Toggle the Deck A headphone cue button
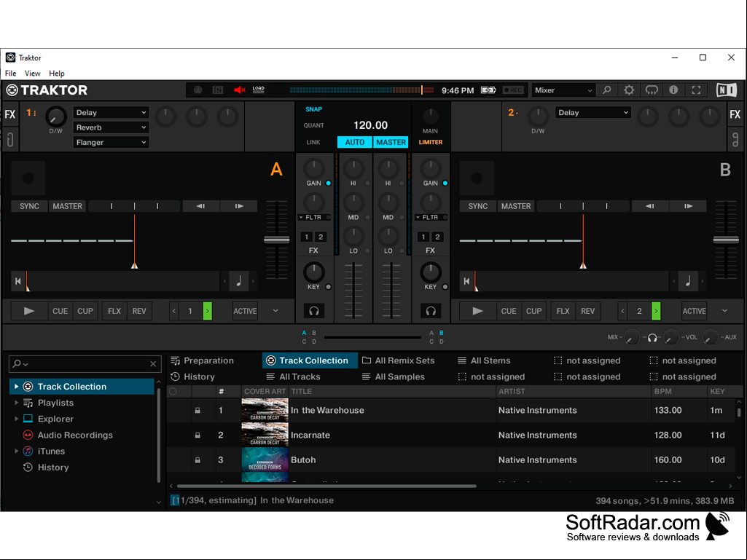747x560 pixels. (x=314, y=311)
